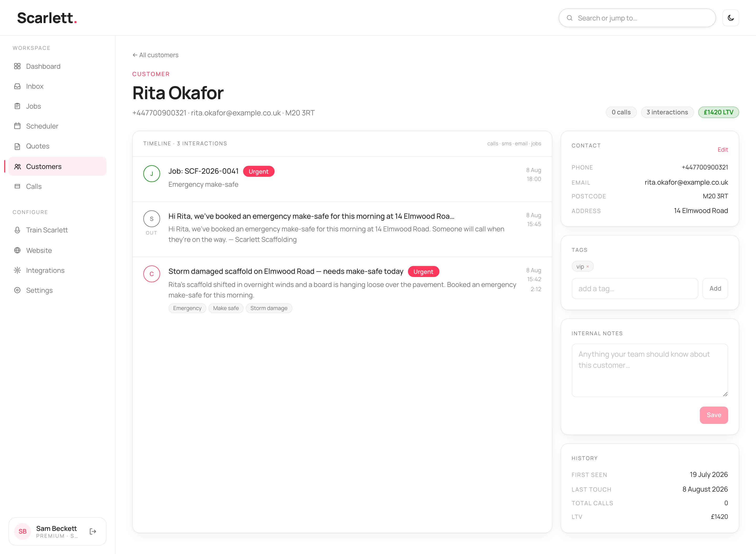This screenshot has height=554, width=756.
Task: Open the Quotes page
Action: [x=57, y=146]
